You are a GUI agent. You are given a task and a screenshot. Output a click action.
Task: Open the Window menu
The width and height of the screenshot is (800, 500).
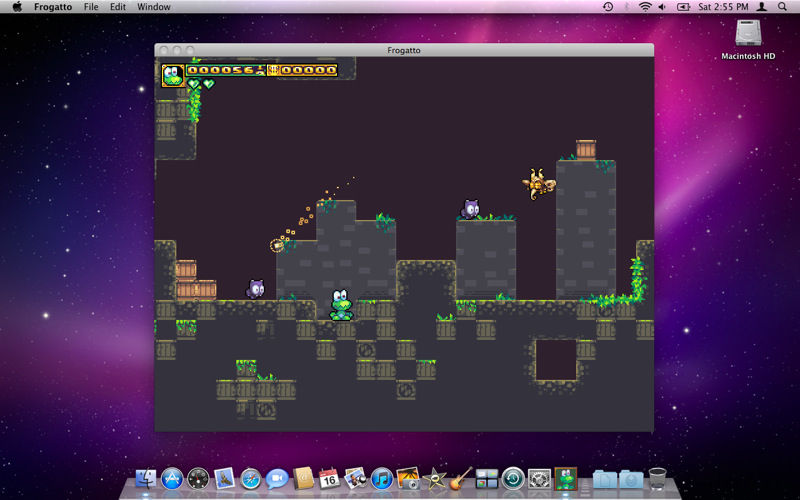tap(154, 7)
